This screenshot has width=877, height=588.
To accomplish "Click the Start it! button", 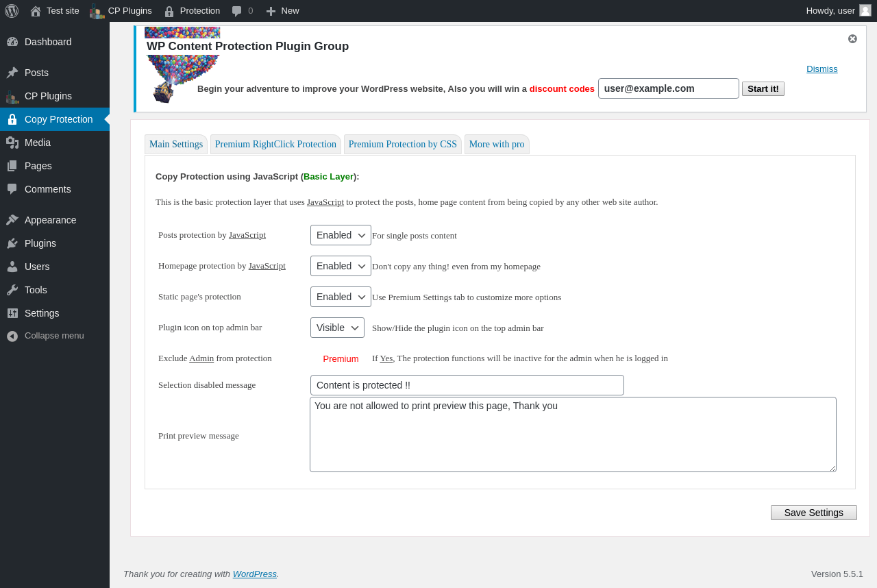I will click(x=763, y=88).
